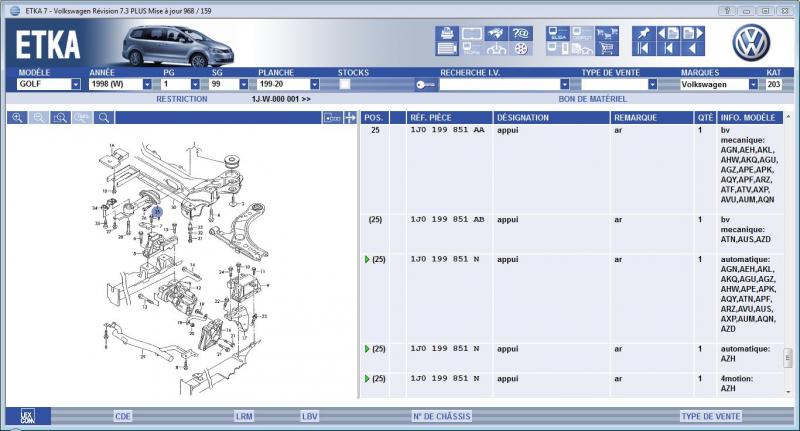Click the RESTRICTION label

(x=182, y=99)
